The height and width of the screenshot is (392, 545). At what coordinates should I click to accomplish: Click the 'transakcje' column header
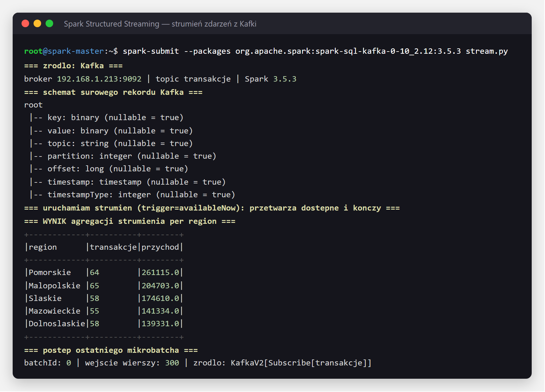point(113,247)
